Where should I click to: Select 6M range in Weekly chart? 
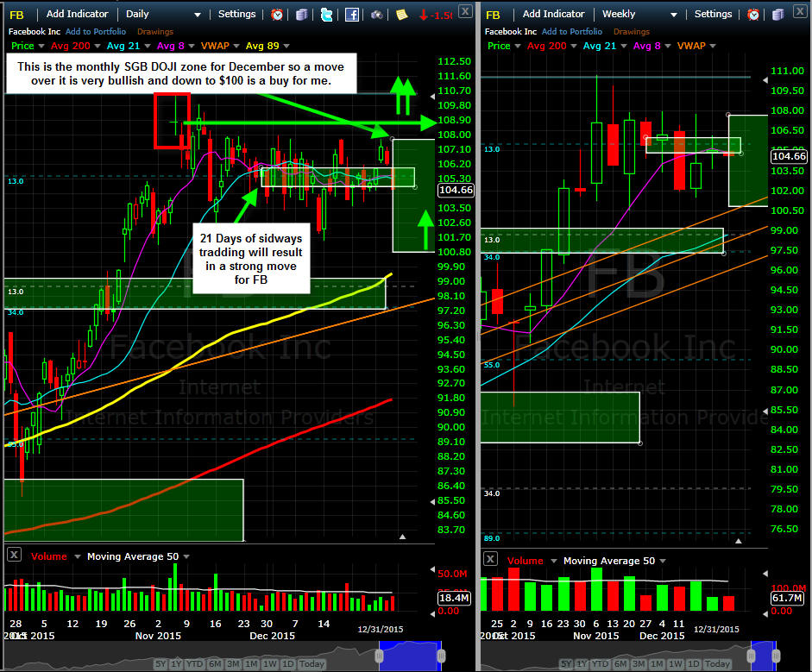click(620, 663)
